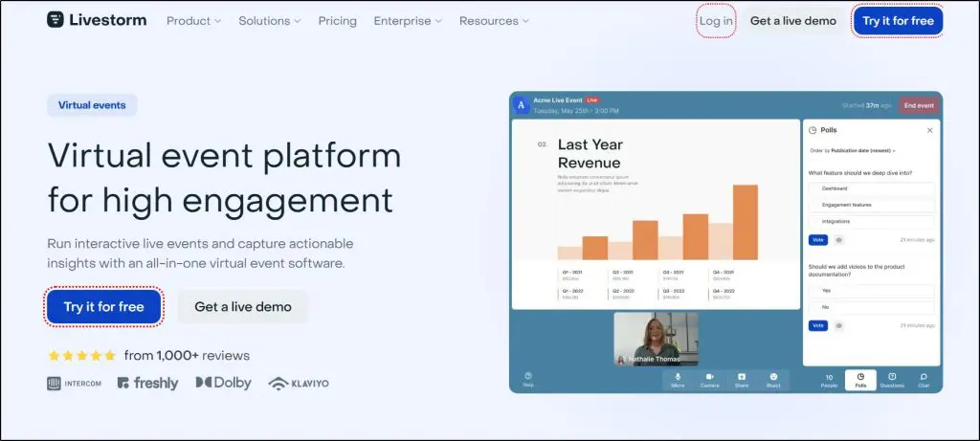Click the Livestorm logo
The image size is (980, 441).
(96, 20)
